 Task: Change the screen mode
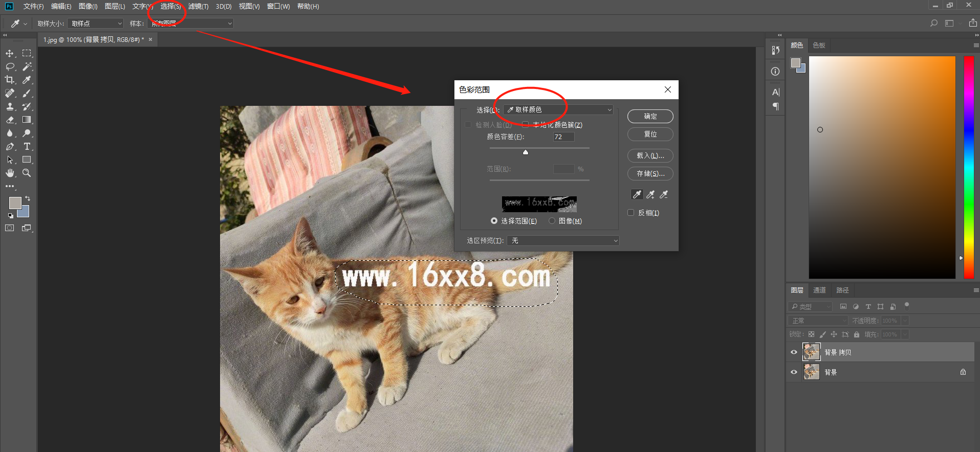point(27,228)
